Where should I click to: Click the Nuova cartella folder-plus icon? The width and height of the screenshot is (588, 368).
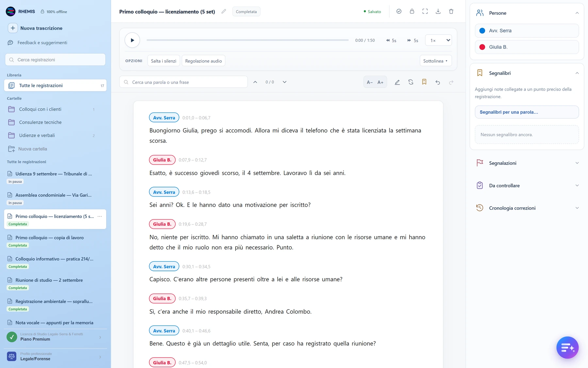point(11,149)
